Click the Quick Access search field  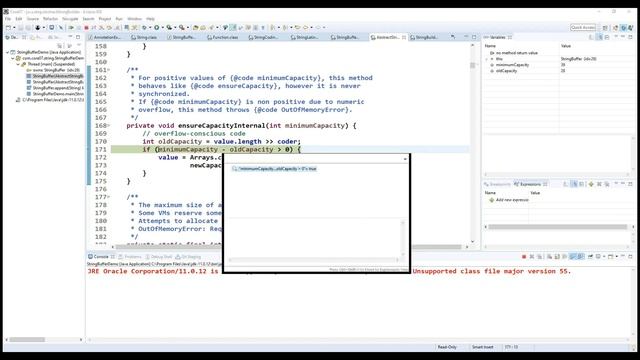coord(583,27)
